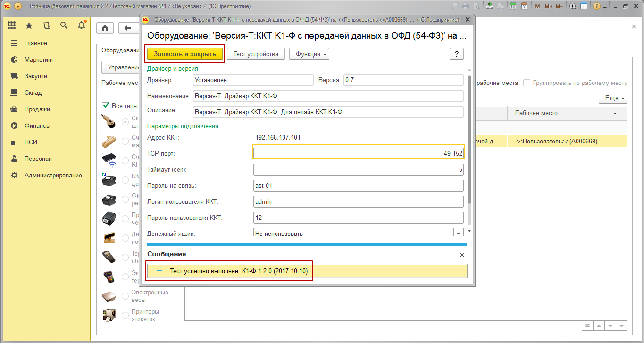This screenshot has width=644, height=343.
Task: Click the electronic scales device icon
Action: click(x=109, y=296)
